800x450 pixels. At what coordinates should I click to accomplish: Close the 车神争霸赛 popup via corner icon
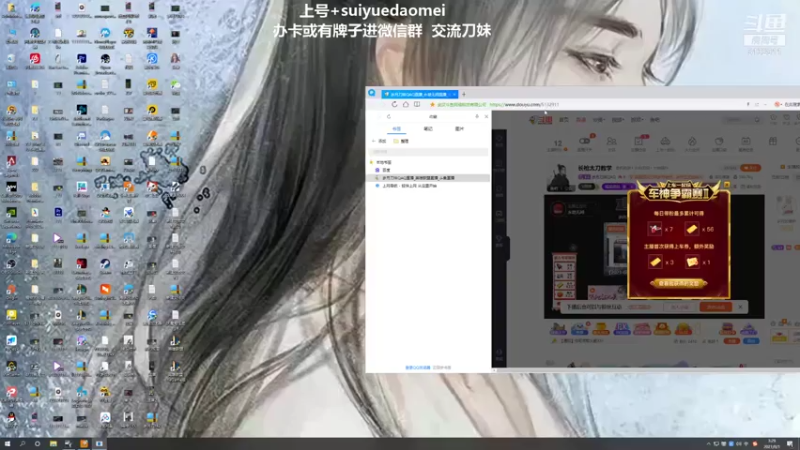pyautogui.click(x=727, y=185)
